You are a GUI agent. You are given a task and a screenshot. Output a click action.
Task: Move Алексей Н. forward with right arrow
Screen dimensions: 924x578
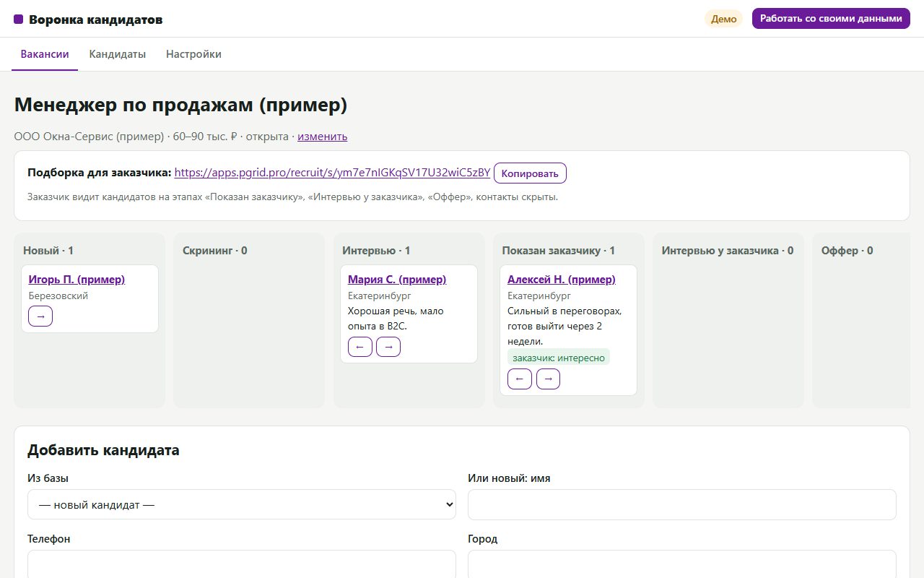(548, 379)
